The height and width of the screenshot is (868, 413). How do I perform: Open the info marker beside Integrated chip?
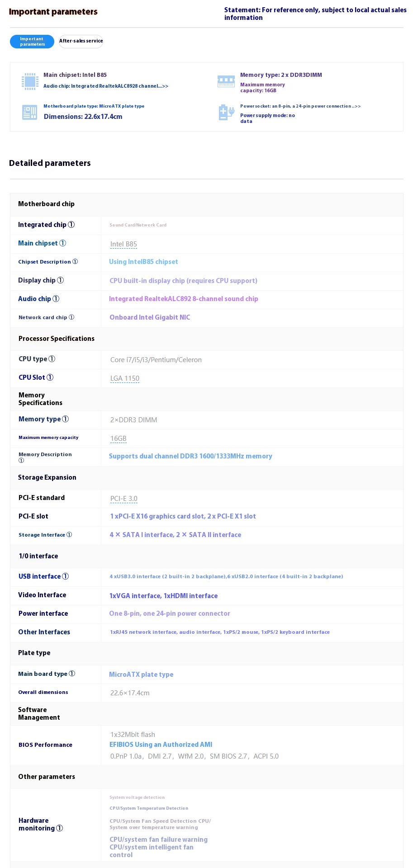pyautogui.click(x=71, y=225)
